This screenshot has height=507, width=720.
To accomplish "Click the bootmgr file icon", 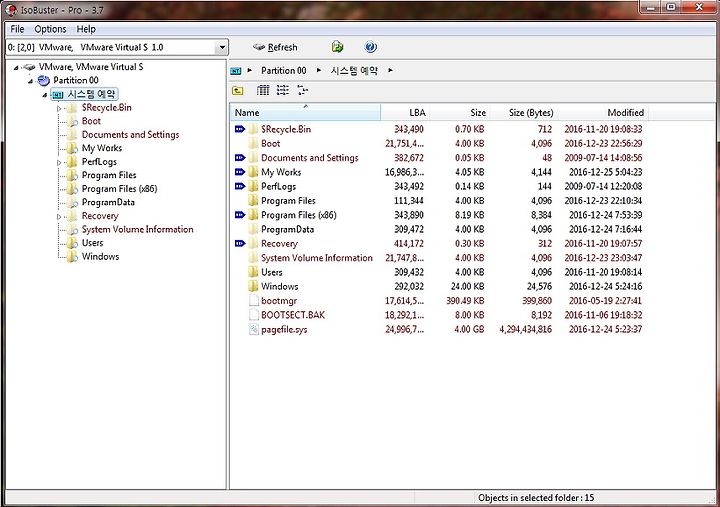I will click(x=253, y=300).
